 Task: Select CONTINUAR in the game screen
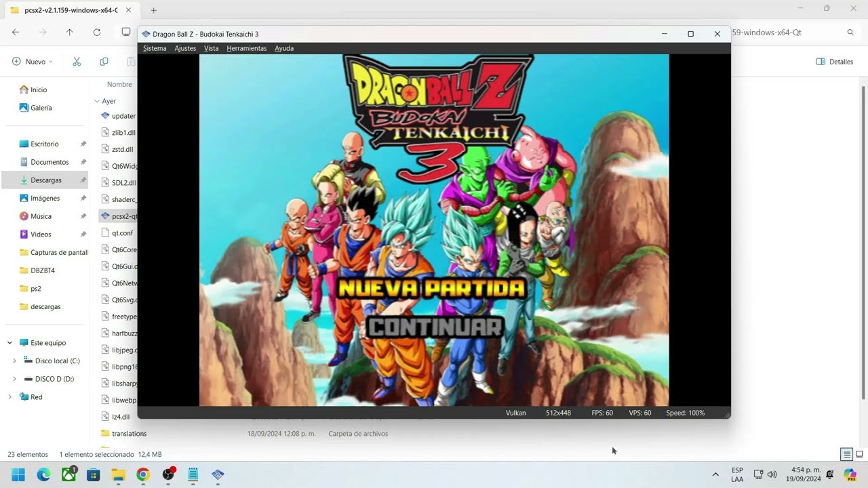click(435, 328)
